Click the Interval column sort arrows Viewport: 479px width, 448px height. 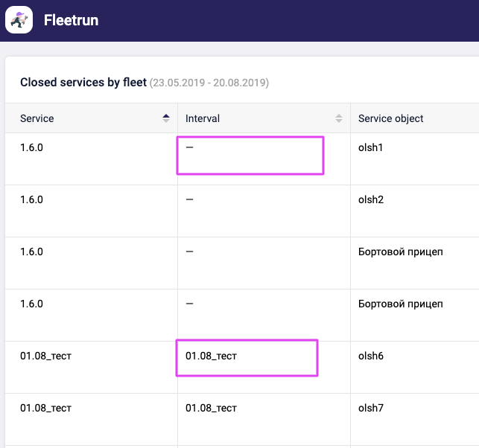pyautogui.click(x=339, y=118)
